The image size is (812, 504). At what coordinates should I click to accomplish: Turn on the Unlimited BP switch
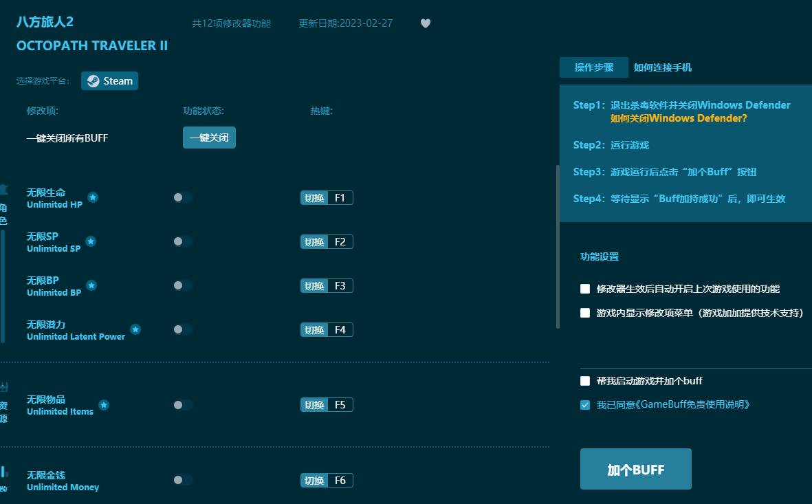tap(183, 285)
